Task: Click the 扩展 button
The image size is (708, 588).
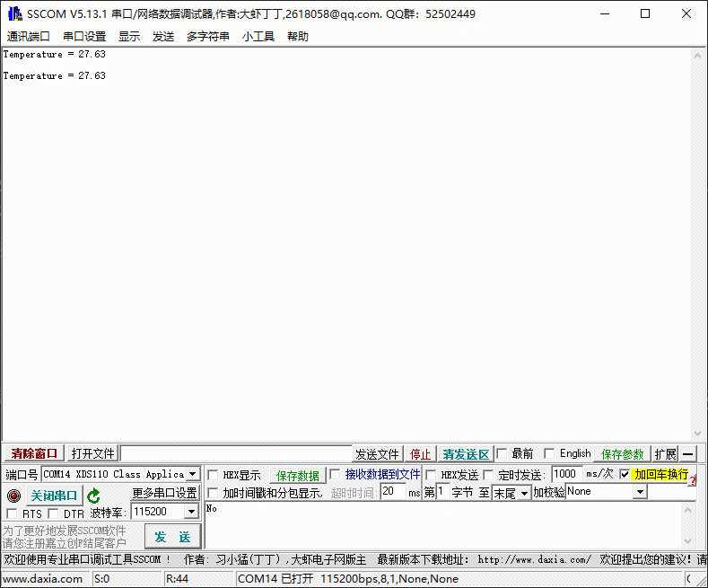Action: (665, 454)
